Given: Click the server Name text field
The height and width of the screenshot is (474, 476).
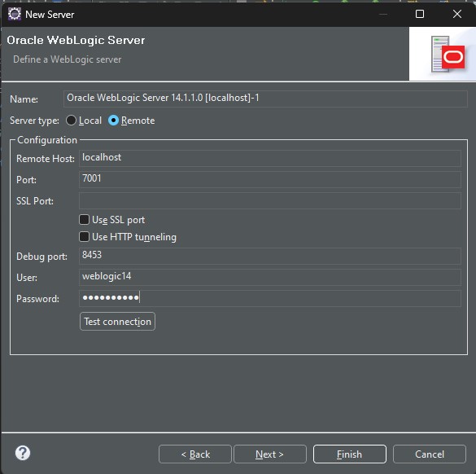Looking at the screenshot, I should point(265,99).
